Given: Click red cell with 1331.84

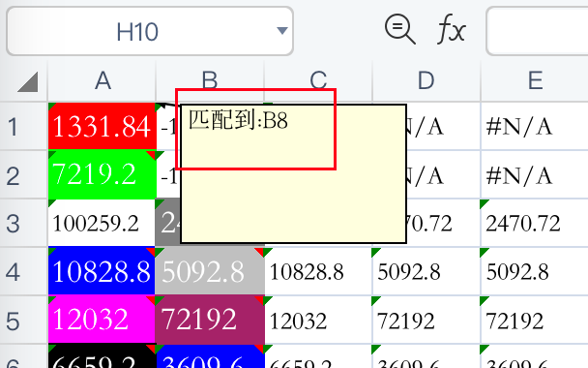Looking at the screenshot, I should [x=102, y=126].
